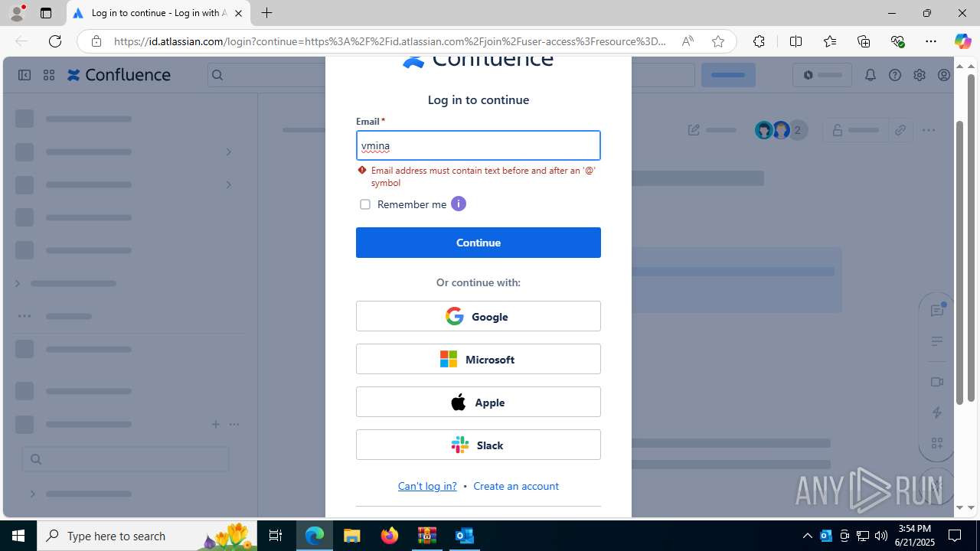
Task: Open the Can't log in? link
Action: click(x=427, y=486)
